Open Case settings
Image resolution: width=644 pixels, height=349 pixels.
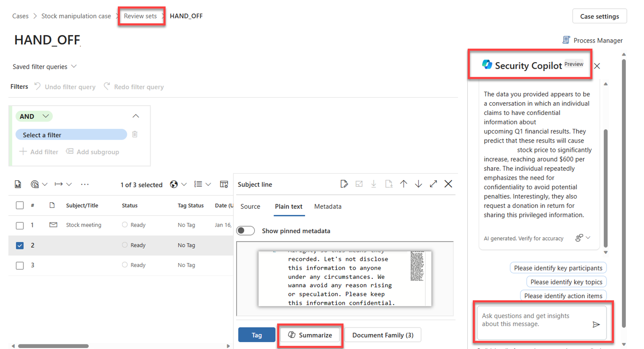point(600,16)
